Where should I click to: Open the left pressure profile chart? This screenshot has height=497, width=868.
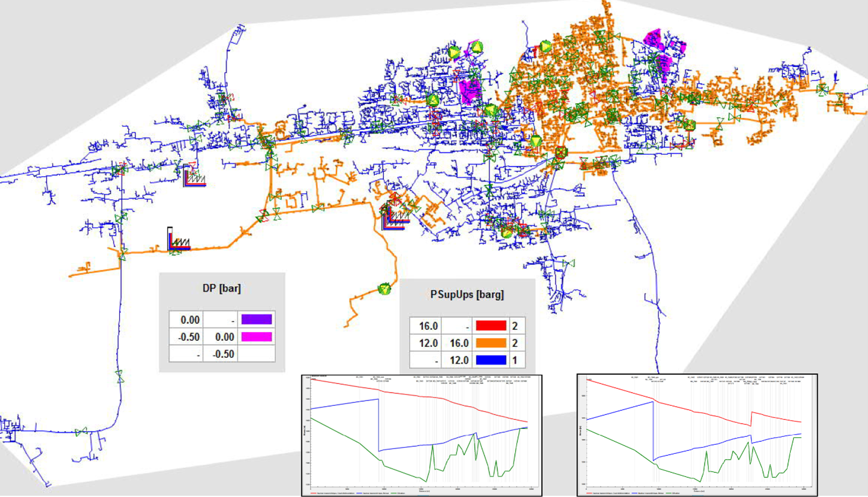(x=422, y=434)
